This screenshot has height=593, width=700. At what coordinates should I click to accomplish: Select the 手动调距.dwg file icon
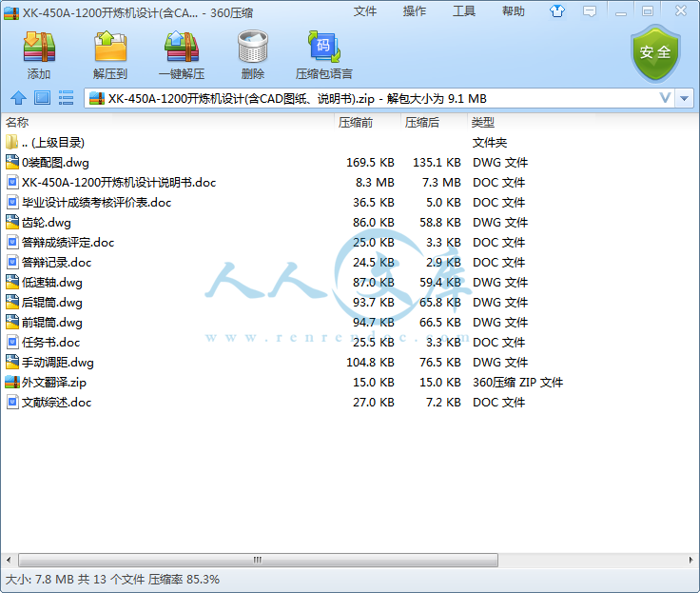point(12,362)
